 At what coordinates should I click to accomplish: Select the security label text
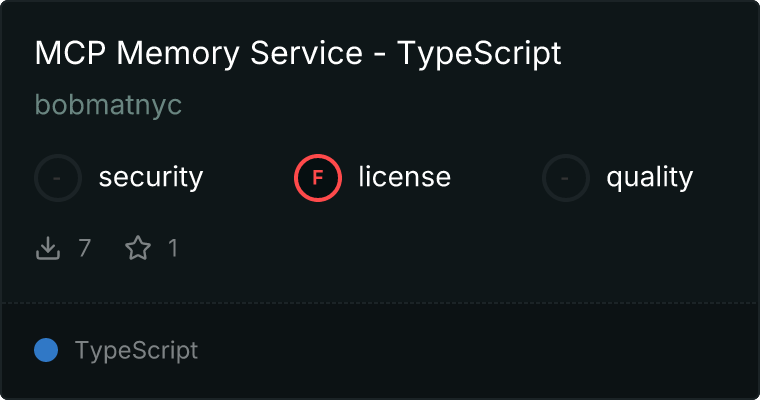click(151, 178)
